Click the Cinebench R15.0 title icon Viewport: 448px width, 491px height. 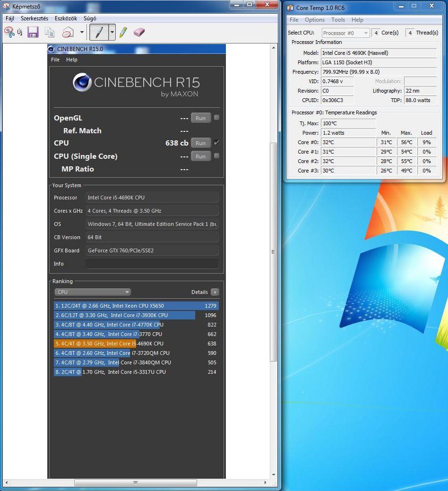(51, 49)
